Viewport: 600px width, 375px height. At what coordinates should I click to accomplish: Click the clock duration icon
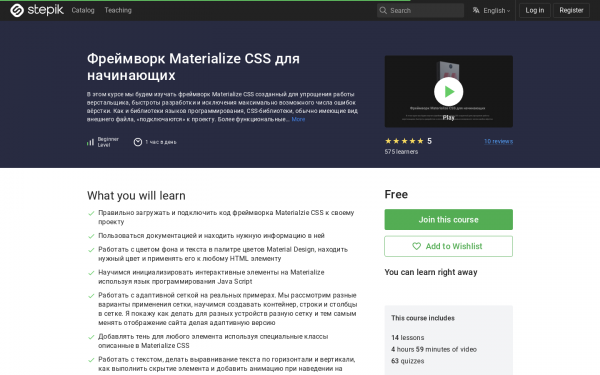coord(138,142)
